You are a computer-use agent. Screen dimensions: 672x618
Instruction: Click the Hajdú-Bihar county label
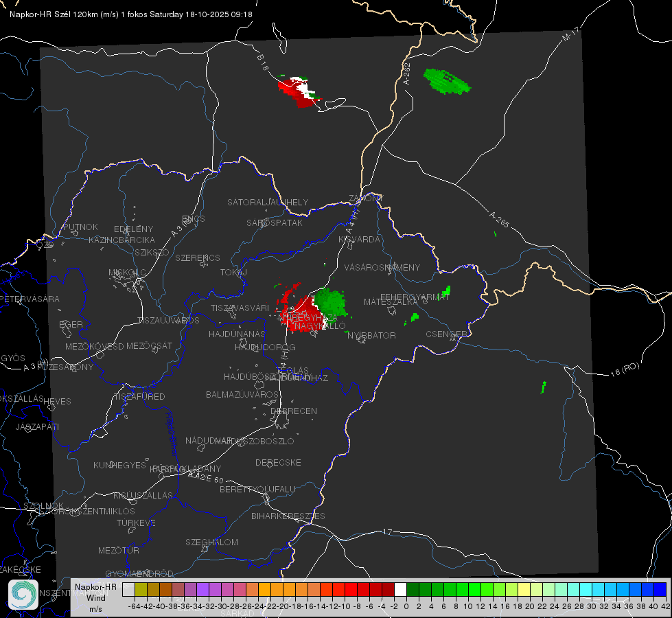(x=172, y=434)
